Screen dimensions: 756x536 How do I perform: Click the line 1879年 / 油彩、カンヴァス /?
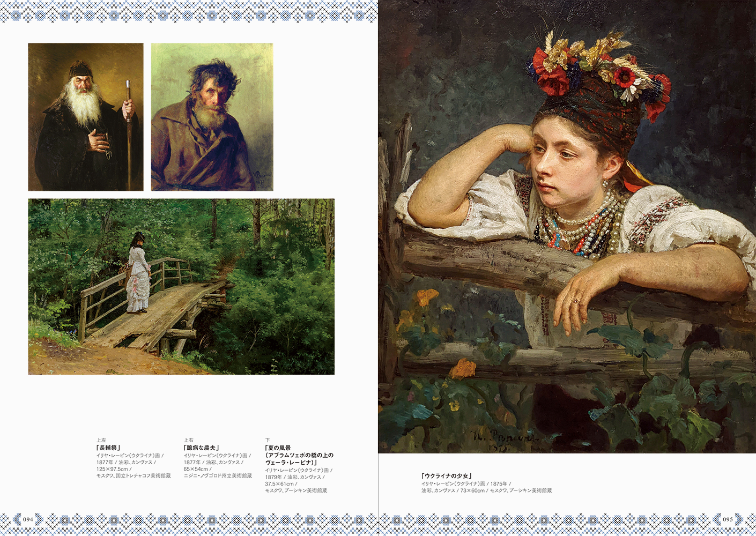[x=295, y=477]
